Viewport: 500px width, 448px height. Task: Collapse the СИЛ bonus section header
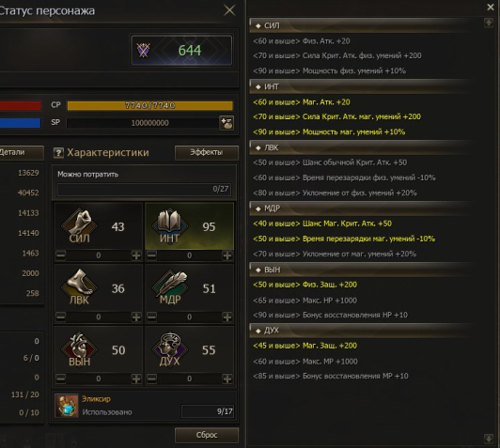[360, 25]
